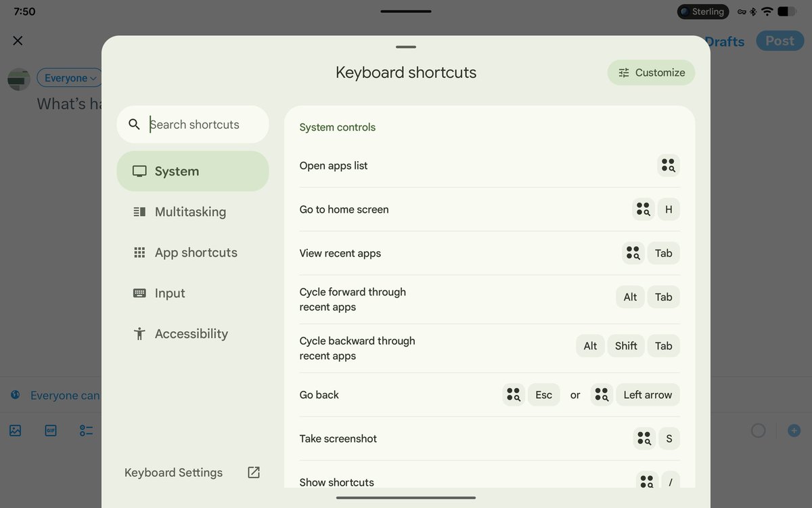Add an image with the photo icon
The height and width of the screenshot is (508, 812).
click(16, 430)
